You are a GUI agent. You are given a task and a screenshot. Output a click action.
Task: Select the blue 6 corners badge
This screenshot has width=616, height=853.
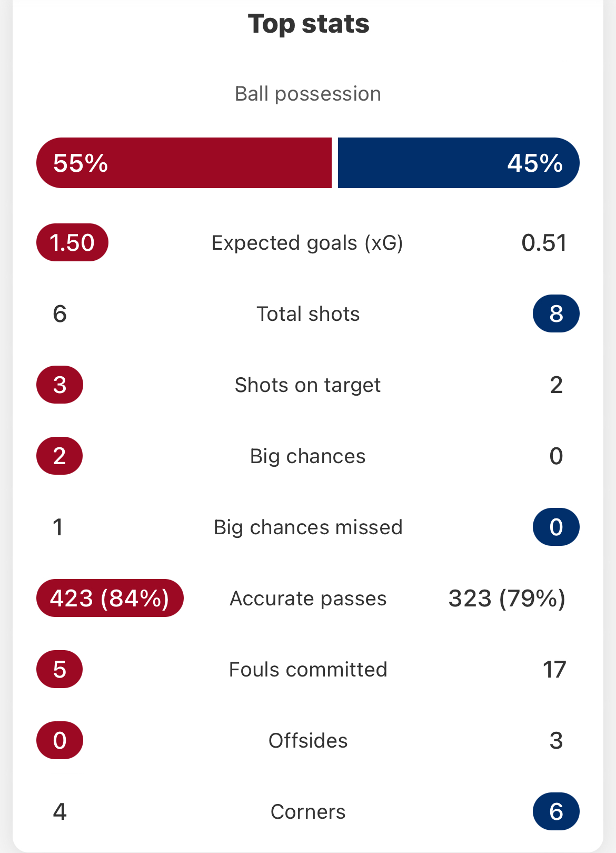pyautogui.click(x=556, y=811)
